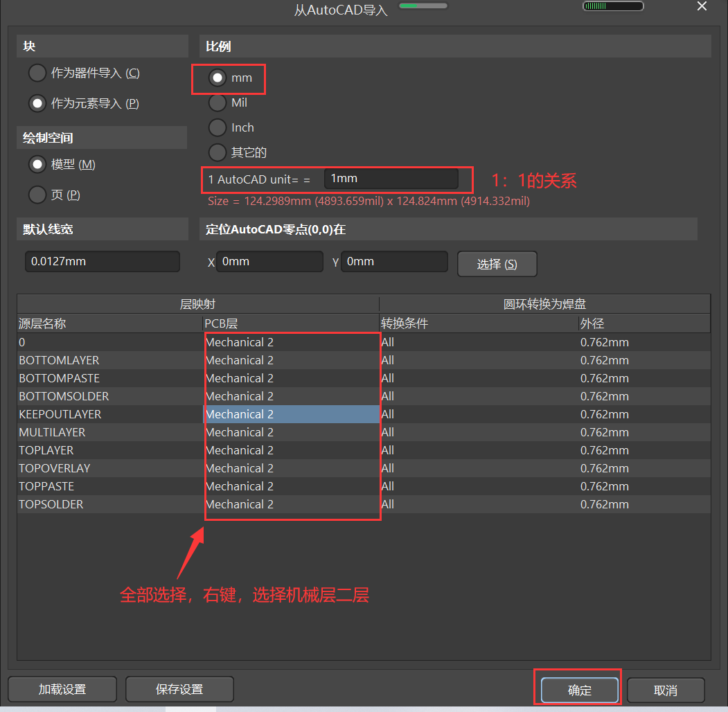Open PCB layer cell for TOPSOLDER
728x712 pixels.
(291, 504)
